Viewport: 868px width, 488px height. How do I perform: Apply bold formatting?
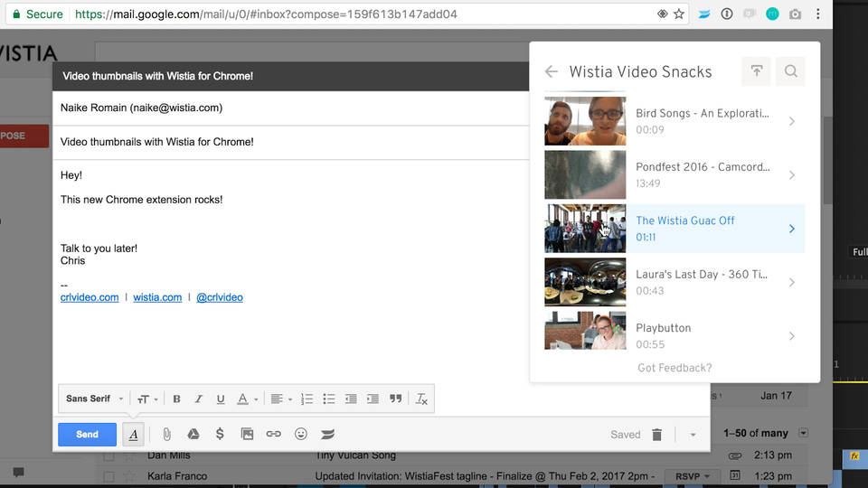(x=176, y=399)
